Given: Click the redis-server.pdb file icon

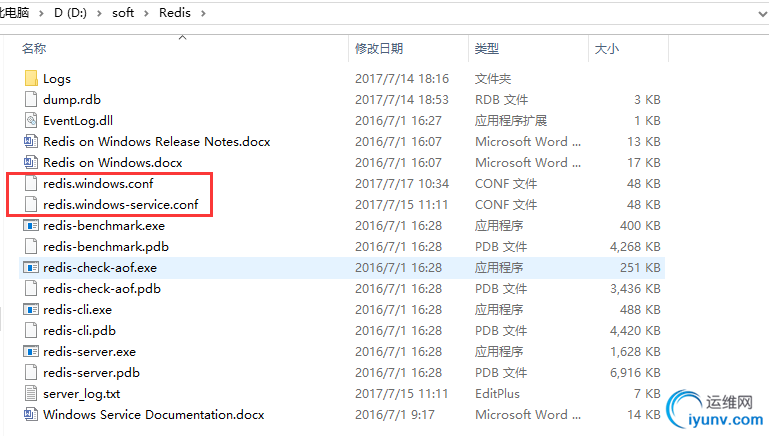Looking at the screenshot, I should pos(31,373).
